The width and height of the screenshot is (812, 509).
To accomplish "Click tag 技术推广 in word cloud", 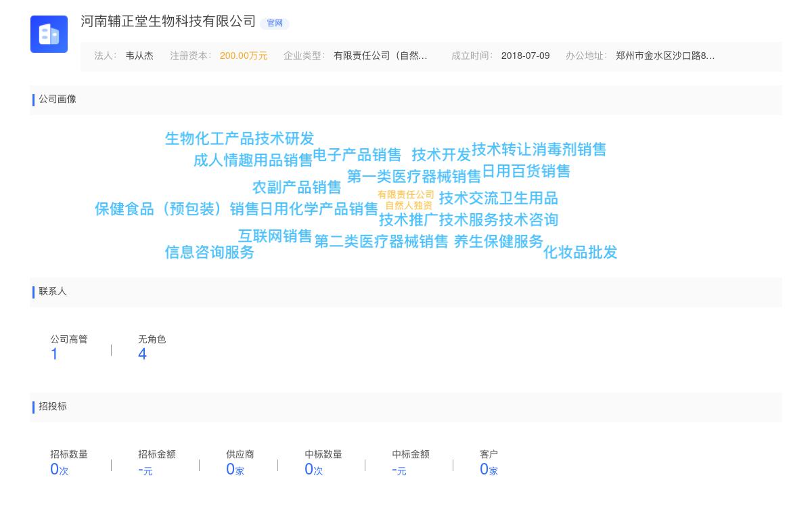I will coord(409,220).
